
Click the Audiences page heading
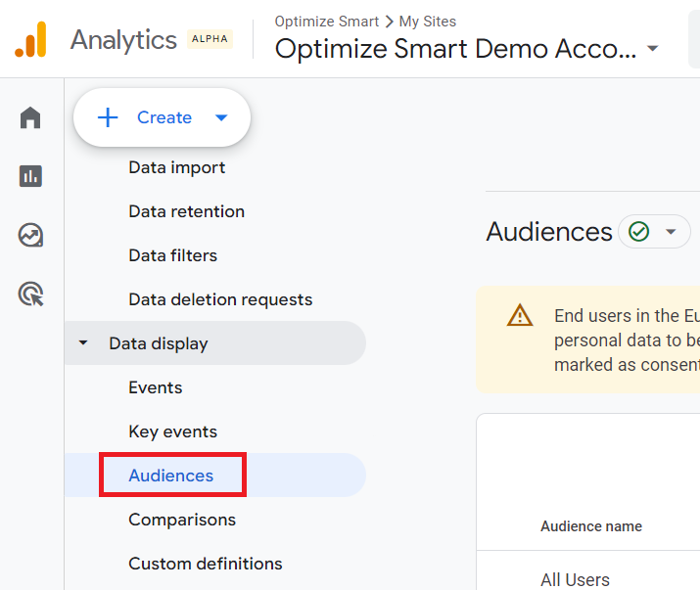tap(549, 232)
